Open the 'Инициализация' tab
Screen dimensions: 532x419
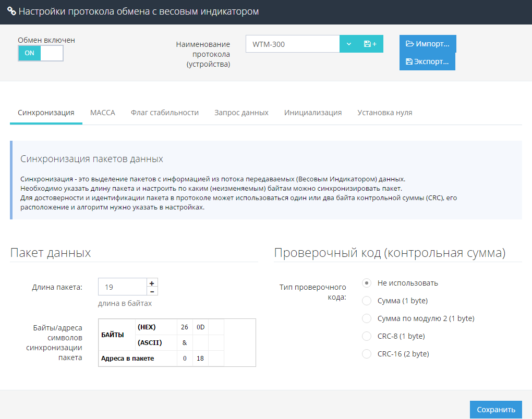click(x=313, y=113)
